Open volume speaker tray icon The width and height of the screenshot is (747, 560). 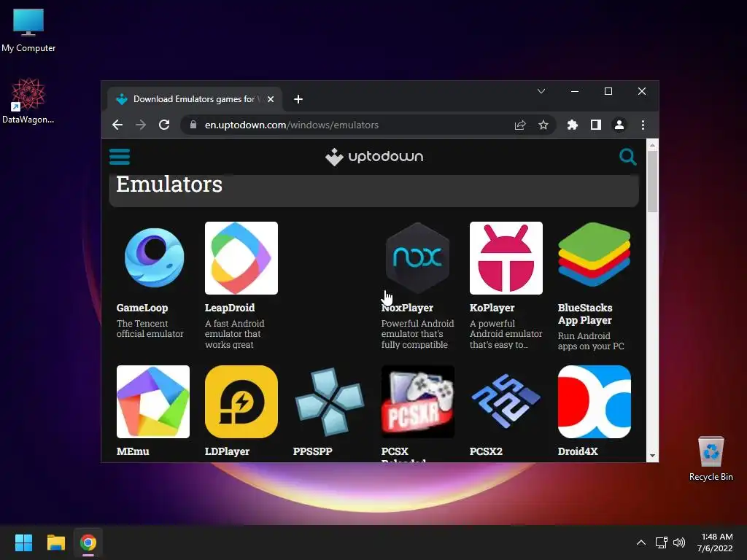[679, 542]
